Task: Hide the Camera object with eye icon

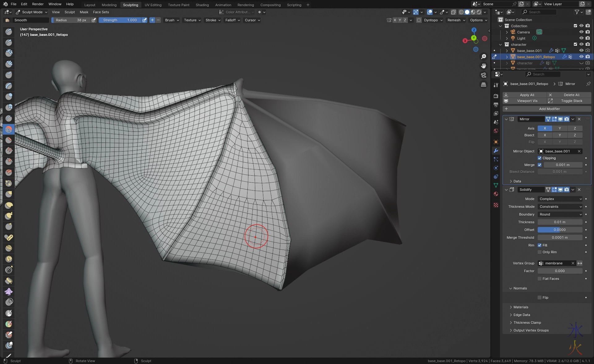Action: [581, 32]
